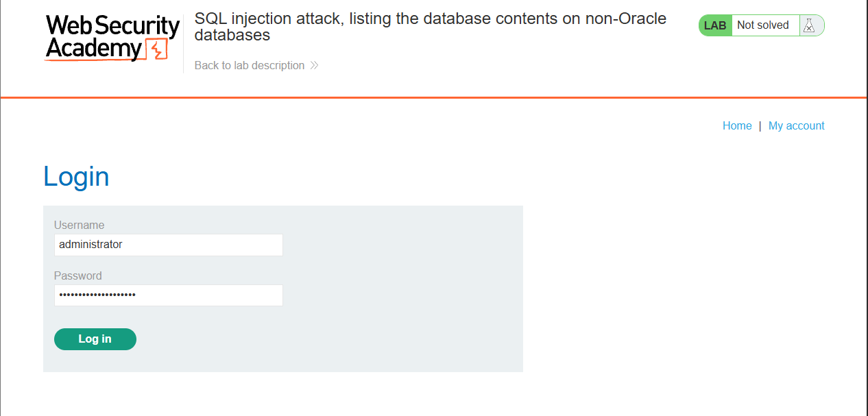
Task: Open the My account page
Action: 797,126
